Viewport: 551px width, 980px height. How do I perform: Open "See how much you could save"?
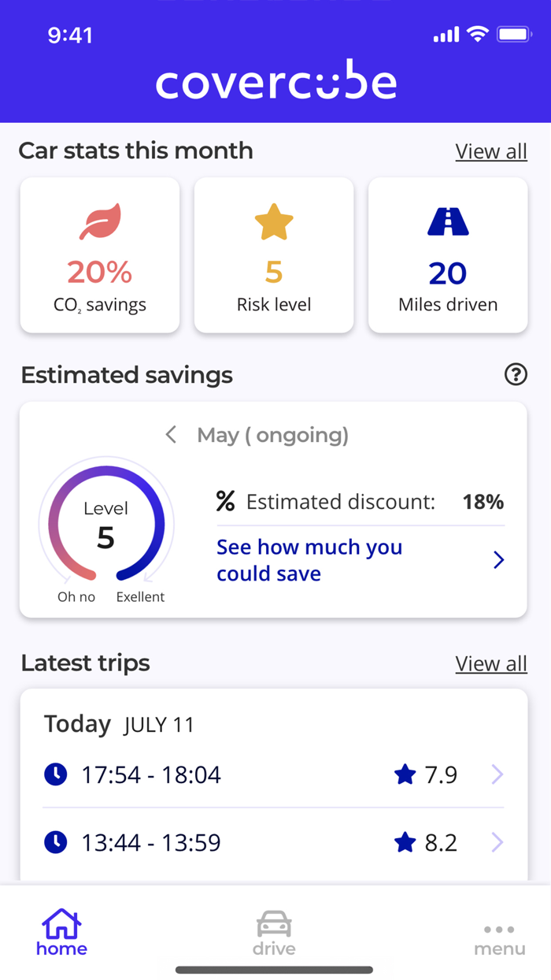point(309,560)
